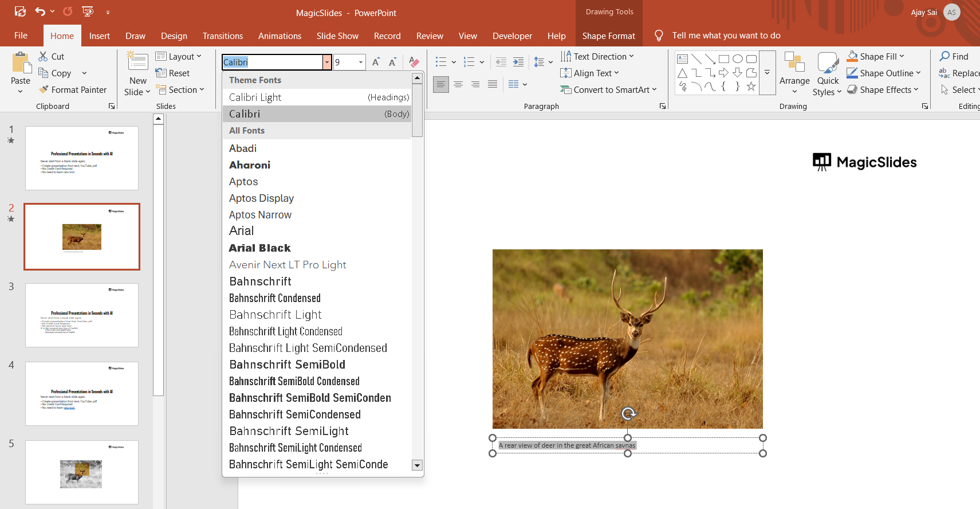This screenshot has height=509, width=980.
Task: Select the star shape in shapes gallery
Action: 751,87
